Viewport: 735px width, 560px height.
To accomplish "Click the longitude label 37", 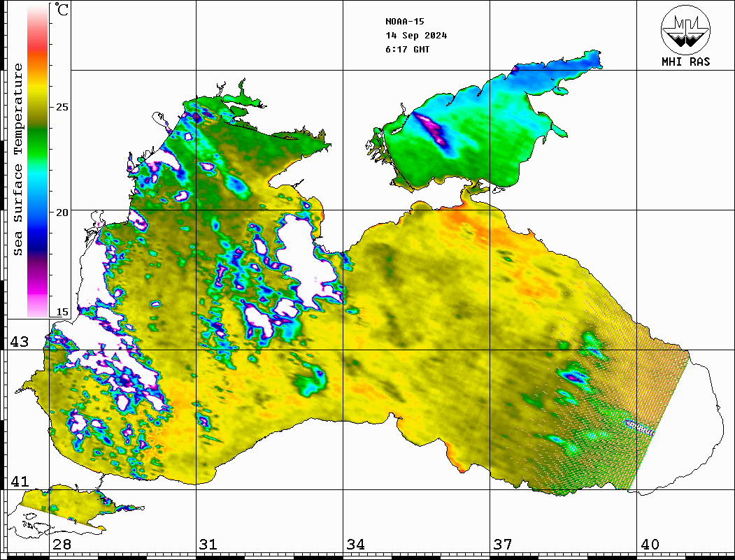I will click(x=503, y=545).
